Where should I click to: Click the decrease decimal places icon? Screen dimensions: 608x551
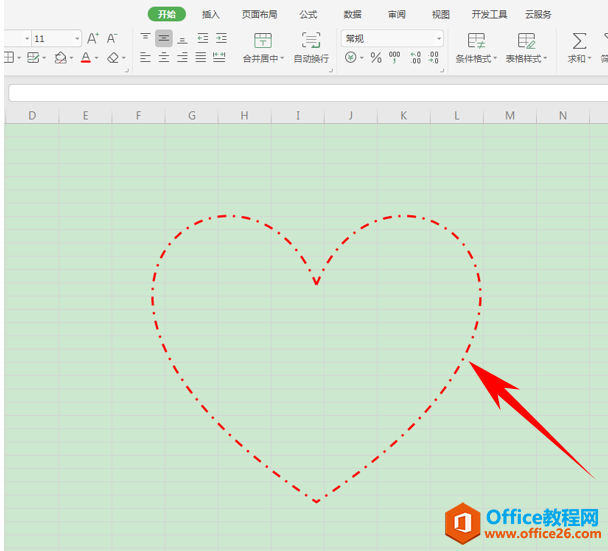tap(434, 58)
